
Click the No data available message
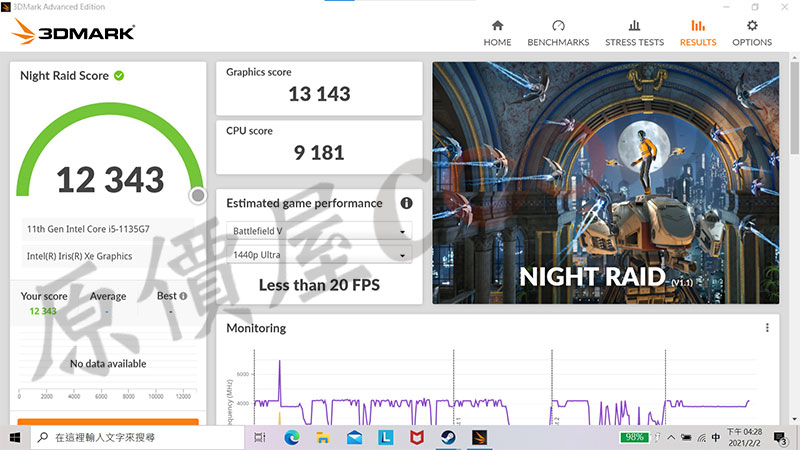pyautogui.click(x=108, y=364)
